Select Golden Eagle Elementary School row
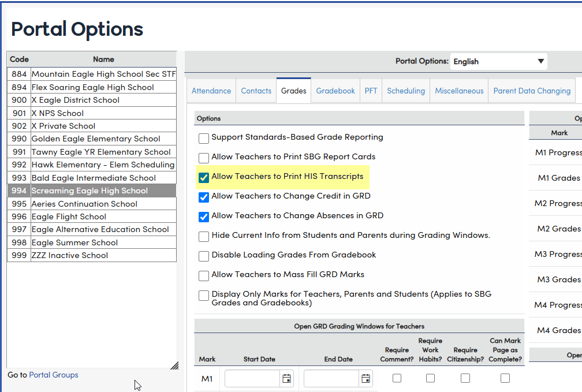The image size is (582, 392). click(x=92, y=139)
